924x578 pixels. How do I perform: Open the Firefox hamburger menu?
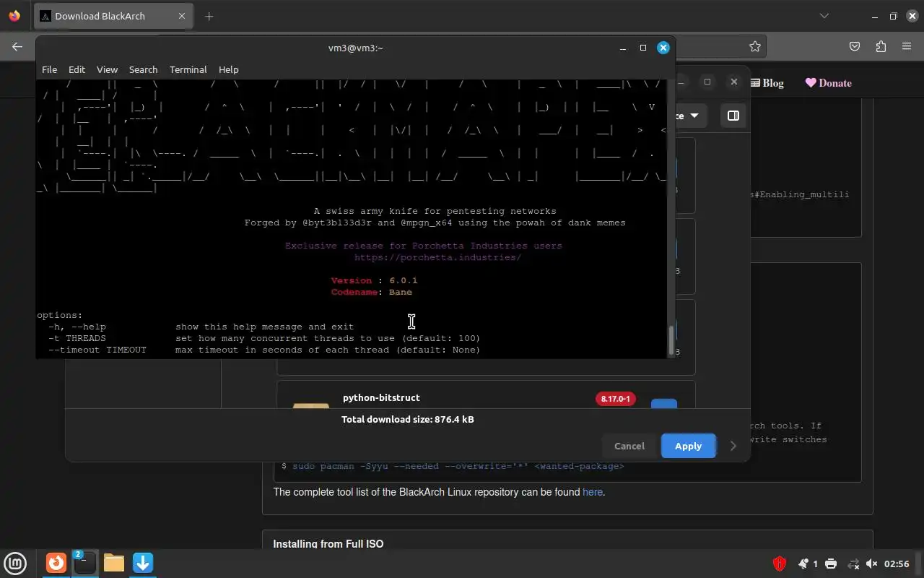pyautogui.click(x=907, y=46)
